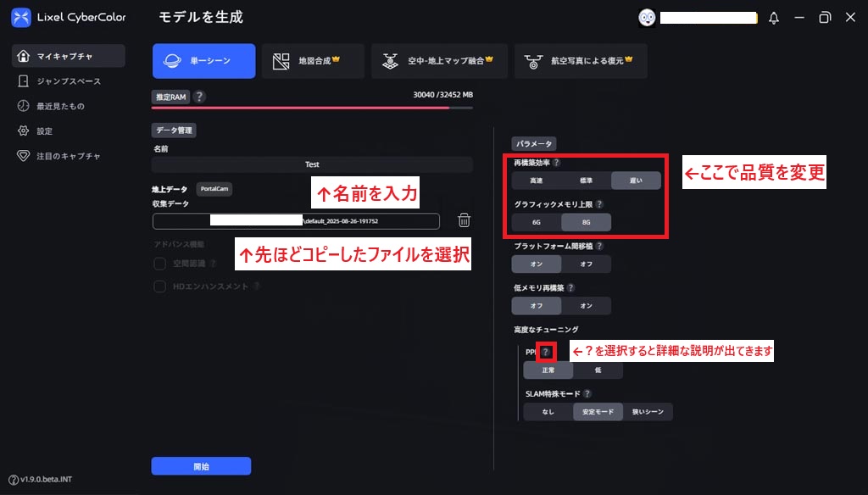Delete collected data with trash icon
This screenshot has height=495, width=868.
coord(464,220)
